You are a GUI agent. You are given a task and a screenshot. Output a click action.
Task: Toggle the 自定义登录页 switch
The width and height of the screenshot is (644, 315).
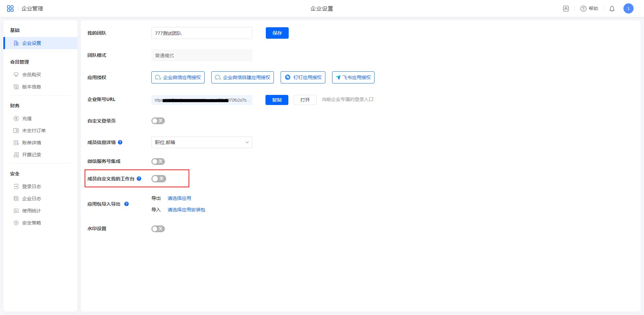pyautogui.click(x=158, y=121)
